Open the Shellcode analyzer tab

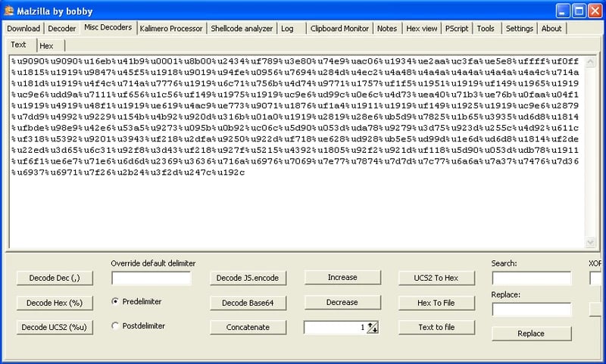(242, 29)
